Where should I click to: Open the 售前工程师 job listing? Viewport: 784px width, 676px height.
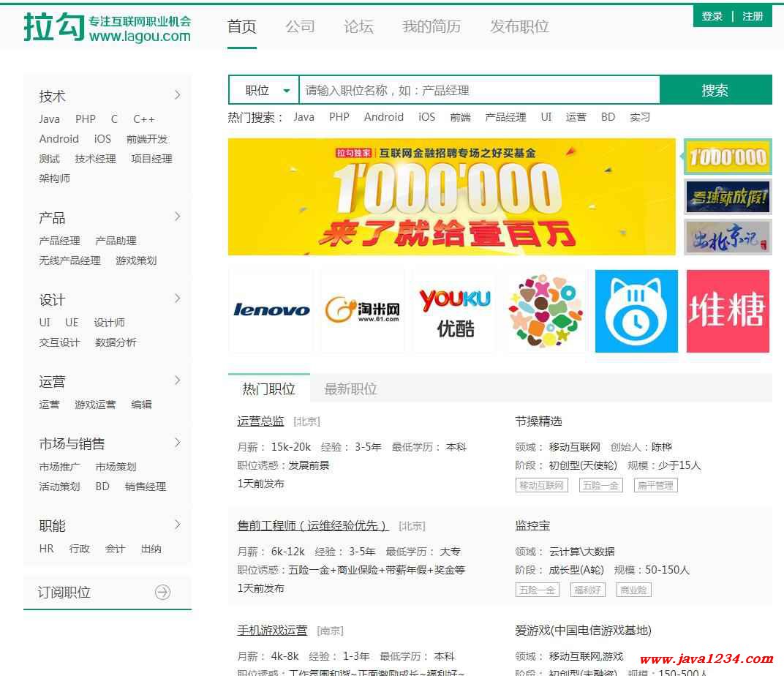click(x=312, y=525)
